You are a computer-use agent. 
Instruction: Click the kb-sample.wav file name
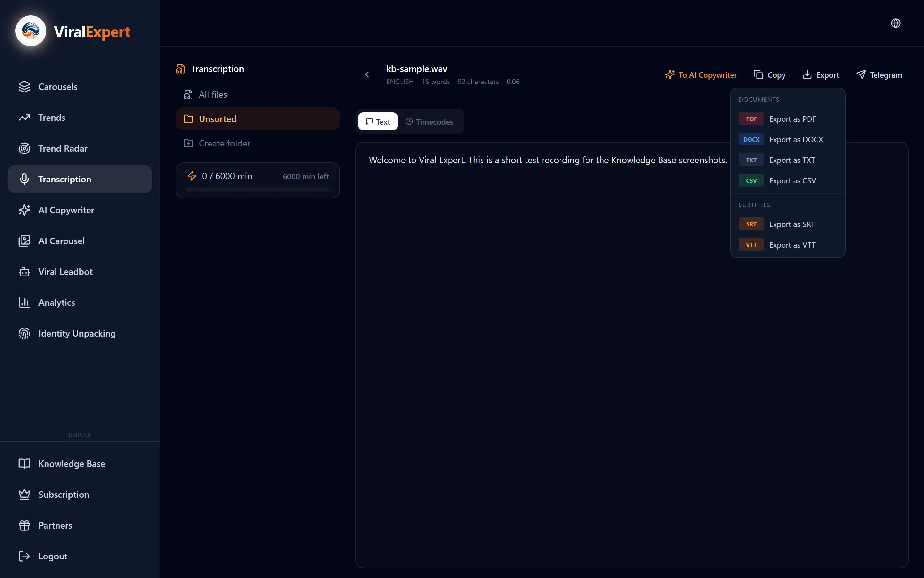(x=416, y=69)
